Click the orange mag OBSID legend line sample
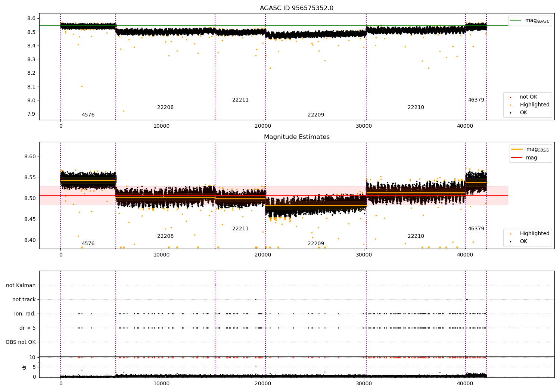This screenshot has width=560, height=392. (517, 149)
